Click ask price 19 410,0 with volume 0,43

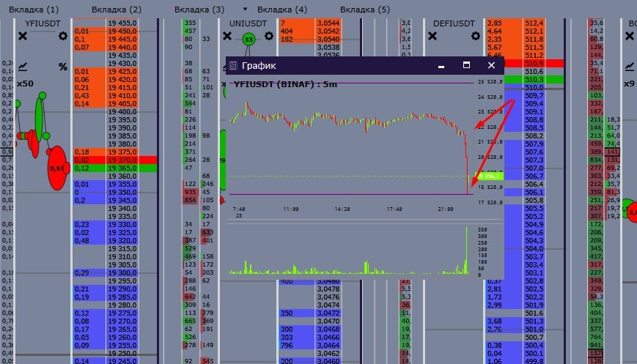122,95
